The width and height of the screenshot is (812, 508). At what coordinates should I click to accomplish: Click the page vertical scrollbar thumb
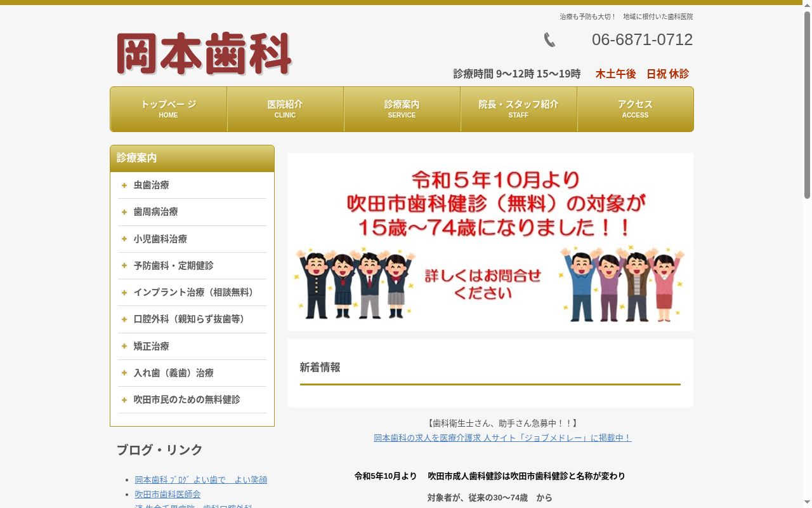tap(807, 105)
